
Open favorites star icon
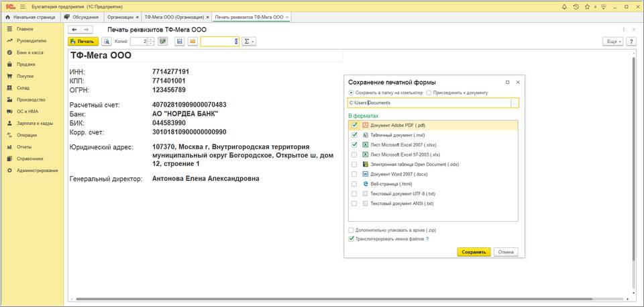tap(588, 6)
